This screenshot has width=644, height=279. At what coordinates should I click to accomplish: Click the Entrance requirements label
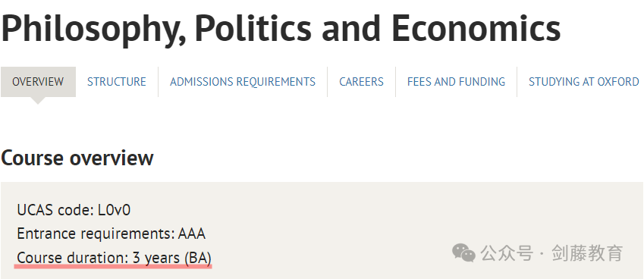coord(96,234)
